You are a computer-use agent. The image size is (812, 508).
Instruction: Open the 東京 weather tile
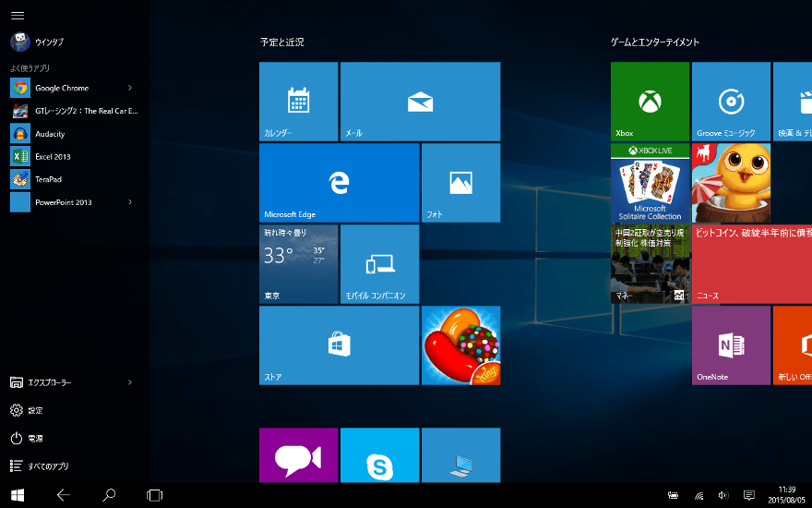299,264
